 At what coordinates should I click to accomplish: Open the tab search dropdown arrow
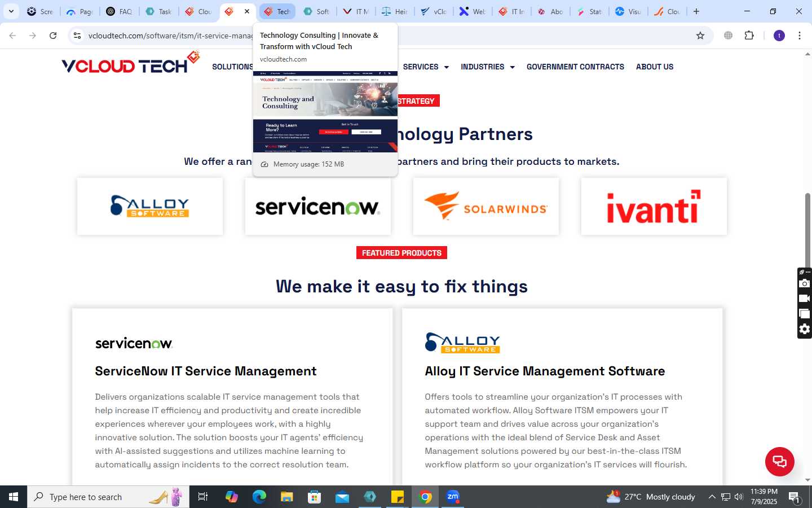(x=11, y=11)
